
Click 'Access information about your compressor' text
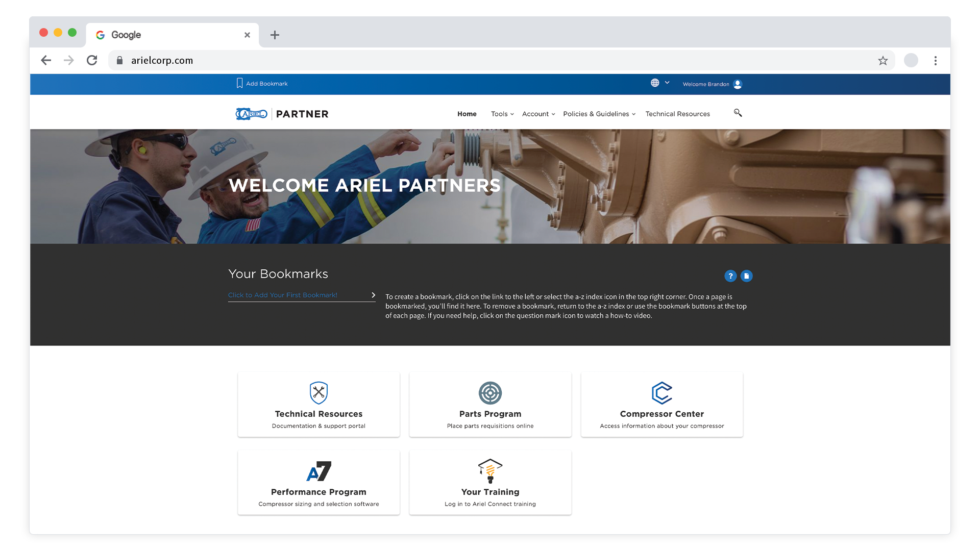tap(661, 426)
